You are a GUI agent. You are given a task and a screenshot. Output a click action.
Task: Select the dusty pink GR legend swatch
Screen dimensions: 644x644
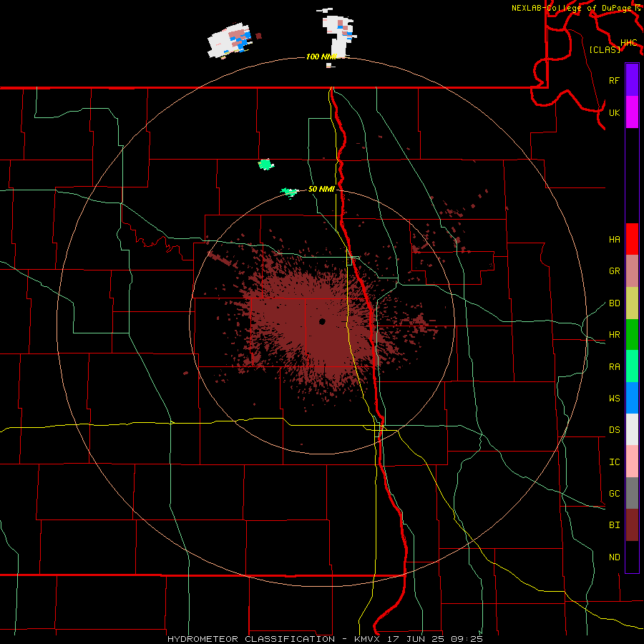pos(632,270)
